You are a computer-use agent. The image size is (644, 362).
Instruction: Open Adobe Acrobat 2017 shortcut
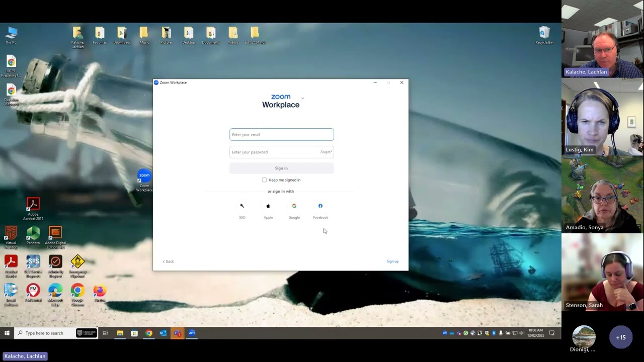pos(33,209)
